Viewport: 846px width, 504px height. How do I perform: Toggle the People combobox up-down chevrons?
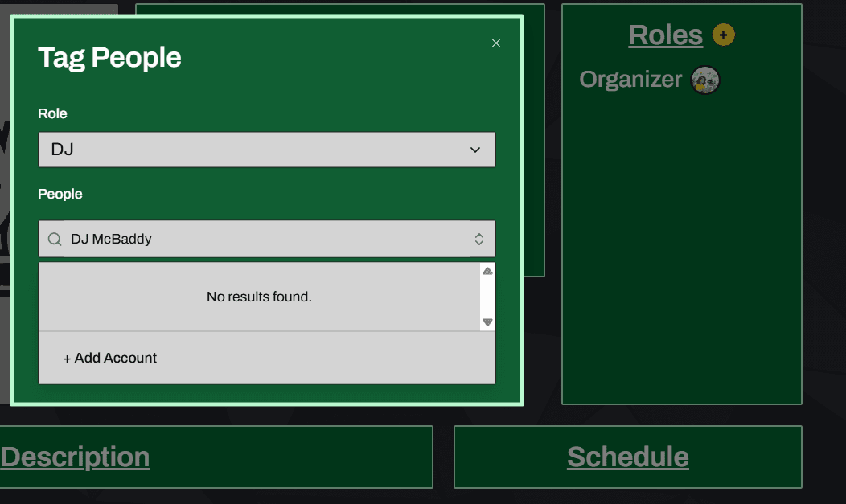[478, 239]
